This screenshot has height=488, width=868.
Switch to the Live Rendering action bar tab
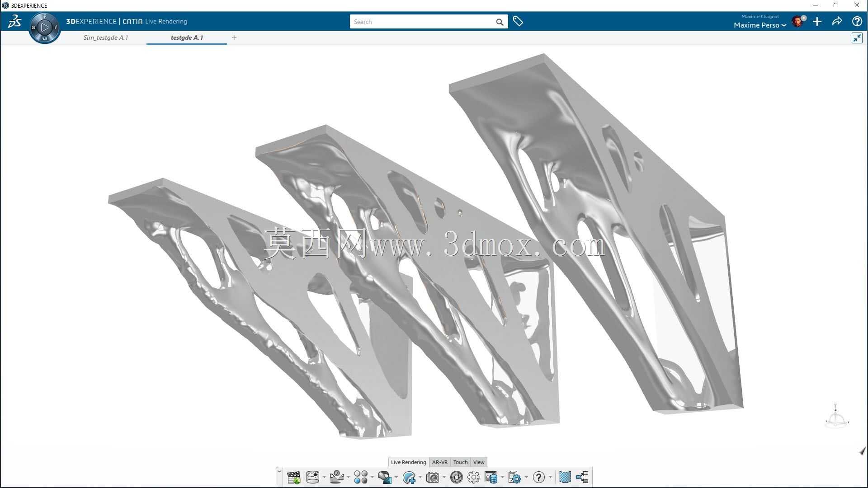408,462
